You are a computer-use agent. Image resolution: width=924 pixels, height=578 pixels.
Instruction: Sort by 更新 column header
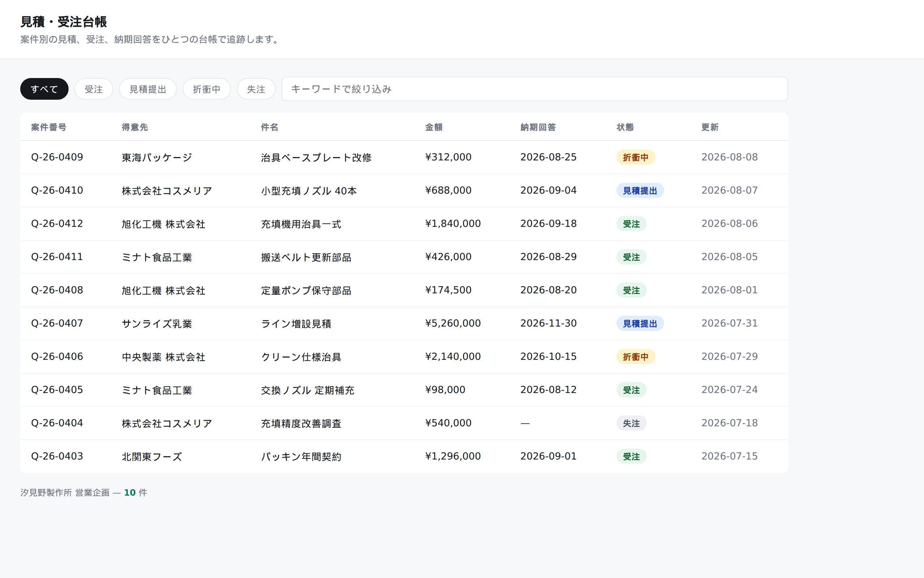710,127
